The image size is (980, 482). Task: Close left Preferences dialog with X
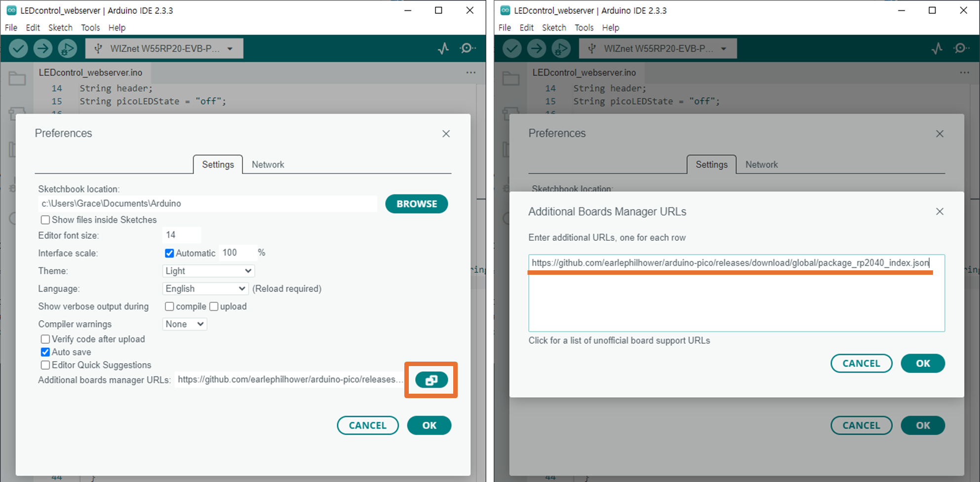(446, 134)
